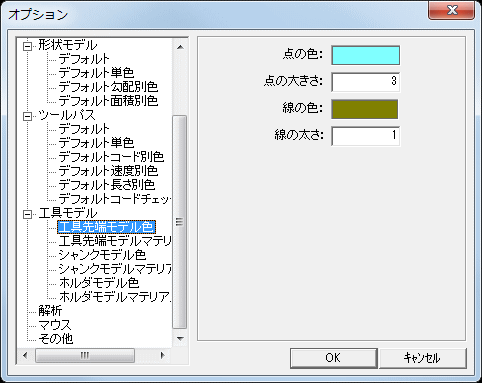Click the 工具モデル category label

pos(68,213)
